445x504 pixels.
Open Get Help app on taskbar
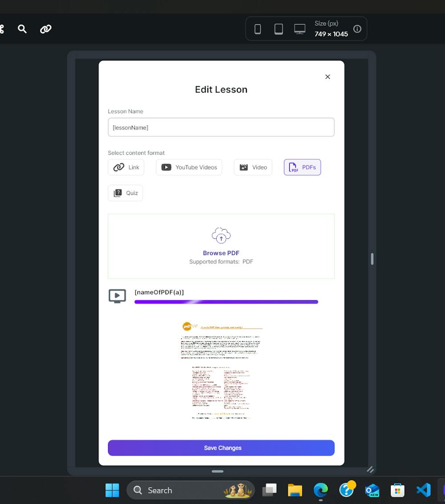click(x=347, y=489)
